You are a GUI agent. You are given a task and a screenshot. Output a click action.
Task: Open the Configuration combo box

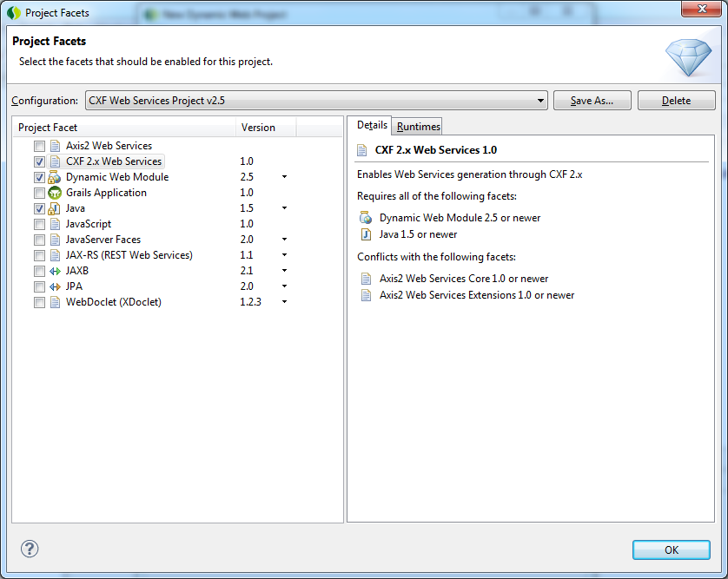(316, 100)
